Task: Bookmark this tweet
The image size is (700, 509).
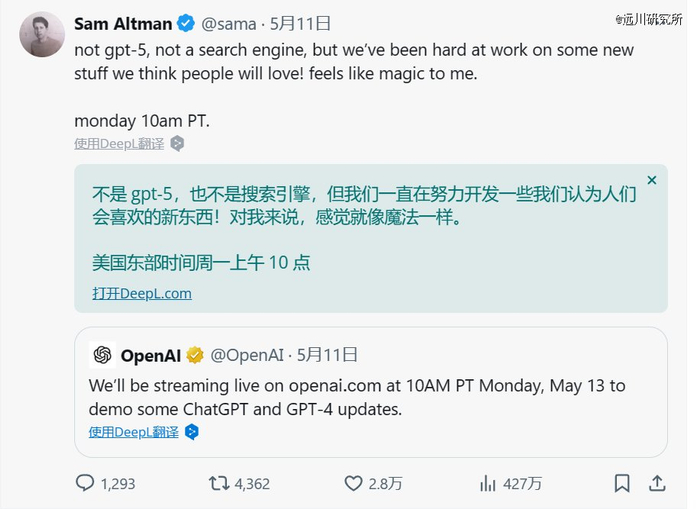Action: (x=622, y=484)
